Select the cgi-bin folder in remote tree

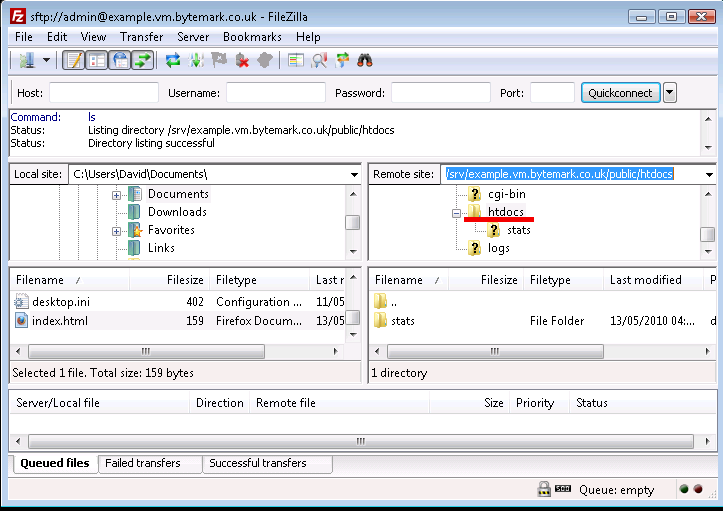tap(506, 194)
